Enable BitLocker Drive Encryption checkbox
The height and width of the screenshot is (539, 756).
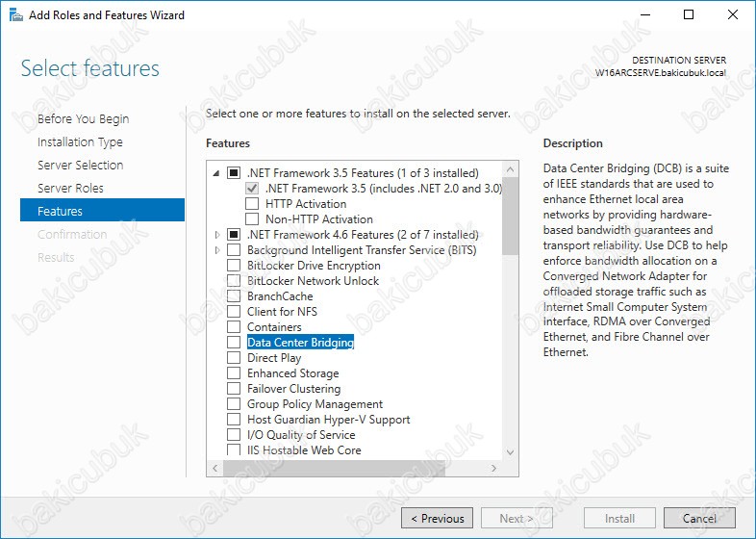click(234, 266)
